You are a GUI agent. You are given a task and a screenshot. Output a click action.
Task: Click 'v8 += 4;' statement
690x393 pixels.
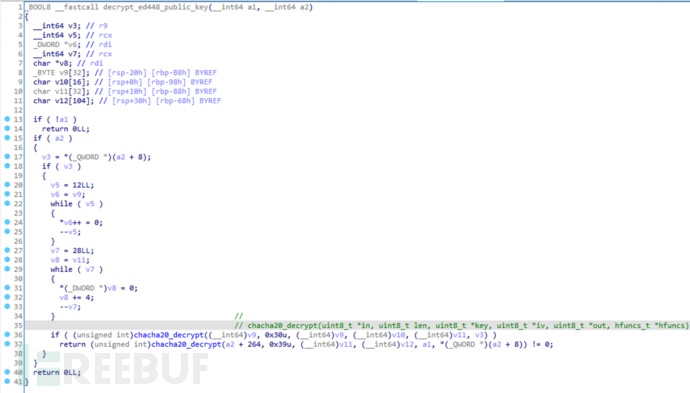pyautogui.click(x=77, y=298)
